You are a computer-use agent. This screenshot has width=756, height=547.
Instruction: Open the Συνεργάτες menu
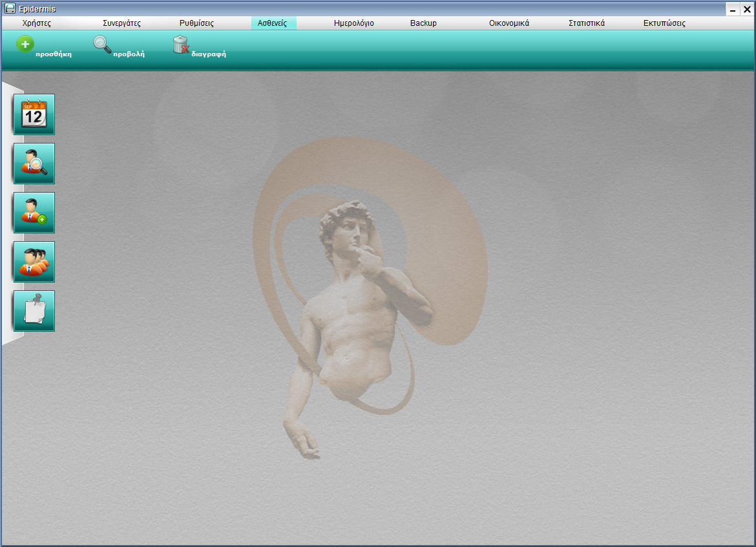pos(121,23)
